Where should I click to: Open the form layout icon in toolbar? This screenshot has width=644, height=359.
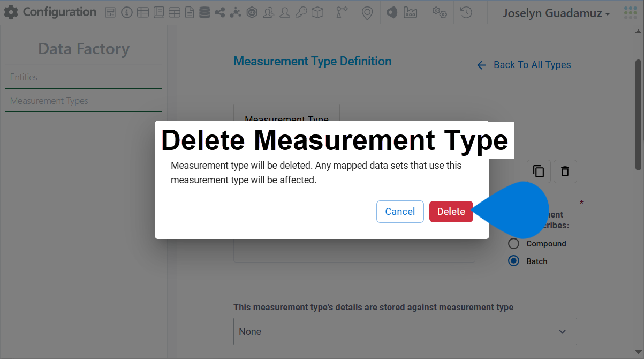[x=110, y=13]
